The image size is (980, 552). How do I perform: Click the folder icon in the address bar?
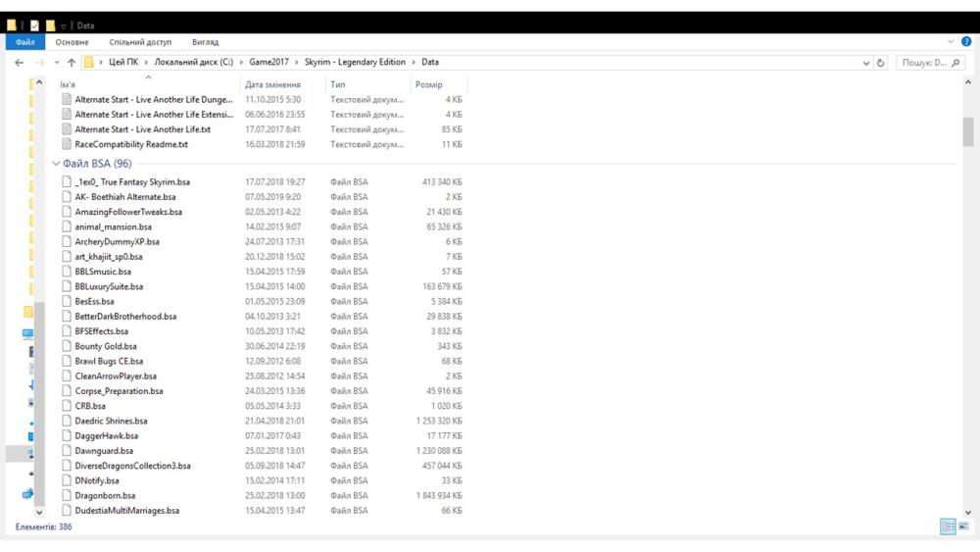click(89, 63)
